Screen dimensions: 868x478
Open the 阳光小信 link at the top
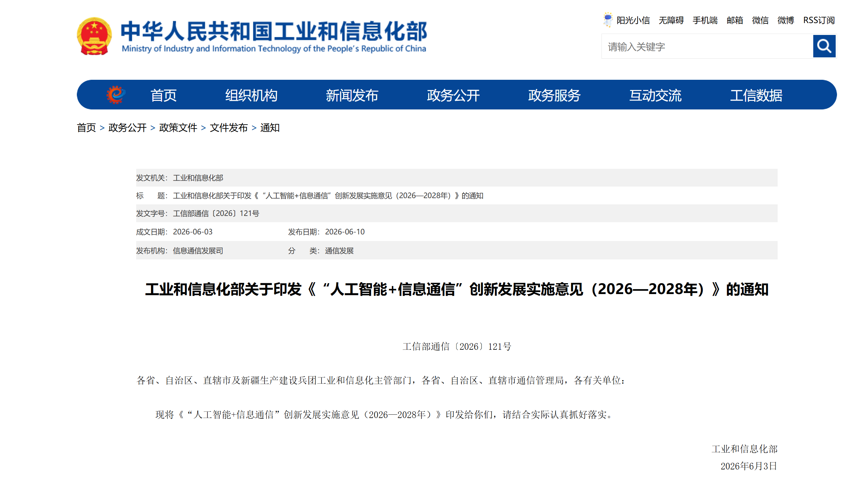point(633,20)
